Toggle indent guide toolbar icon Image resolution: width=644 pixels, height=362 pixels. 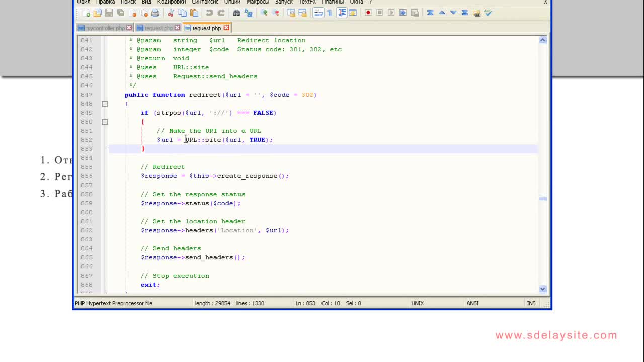click(341, 13)
